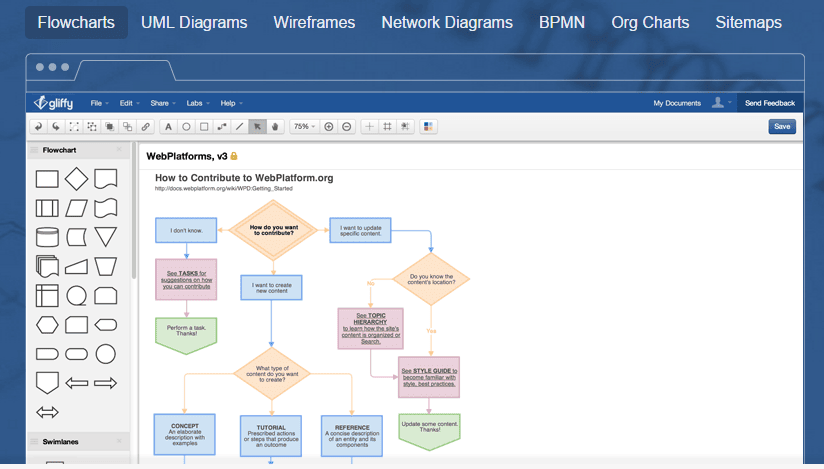The width and height of the screenshot is (824, 469).
Task: Pick the Document shape
Action: pos(106,179)
